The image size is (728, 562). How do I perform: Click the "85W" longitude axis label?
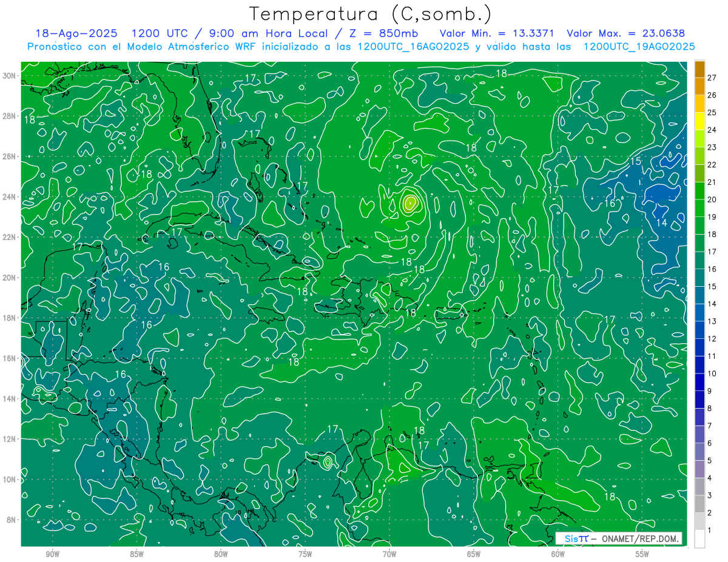point(136,554)
